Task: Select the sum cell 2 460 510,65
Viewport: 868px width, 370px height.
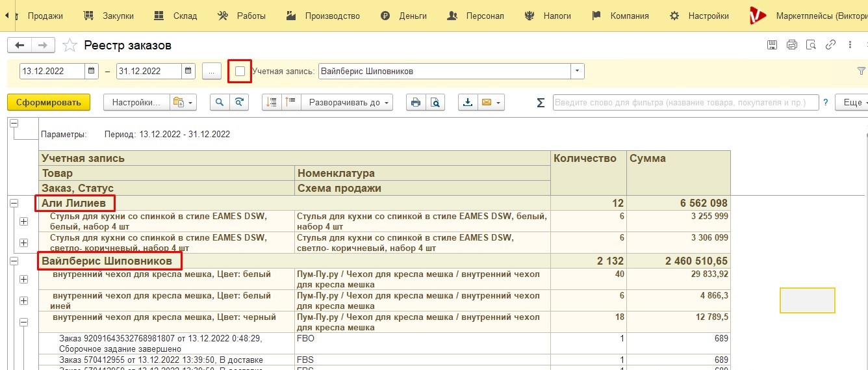Action: [679, 261]
